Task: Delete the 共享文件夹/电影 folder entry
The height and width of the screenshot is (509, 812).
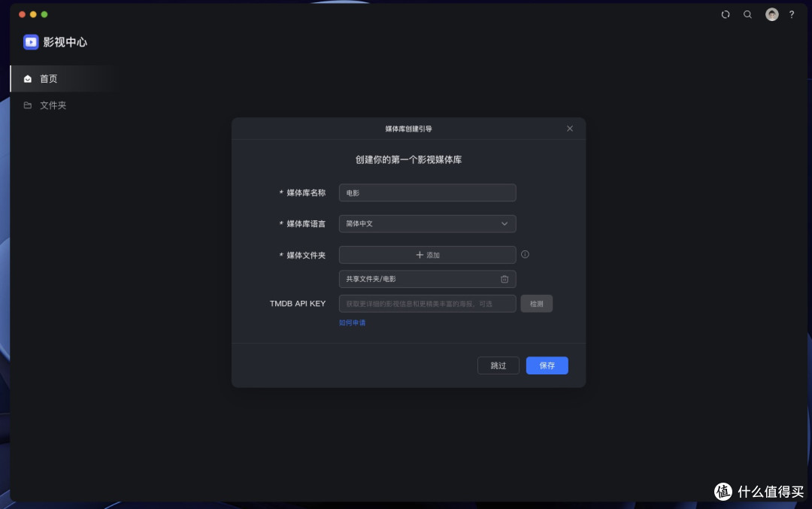Action: (x=504, y=279)
